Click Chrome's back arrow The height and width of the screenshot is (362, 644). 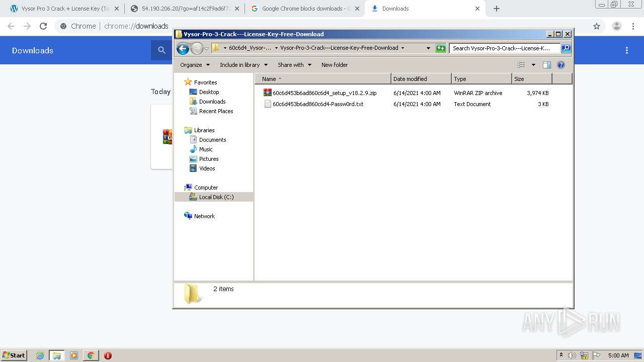(11, 26)
